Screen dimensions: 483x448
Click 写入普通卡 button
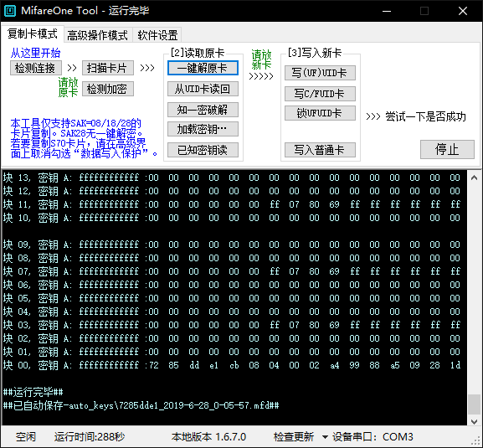click(320, 150)
